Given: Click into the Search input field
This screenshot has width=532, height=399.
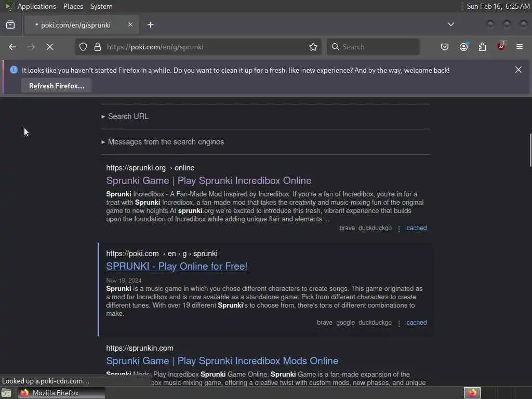Looking at the screenshot, I should point(379,47).
